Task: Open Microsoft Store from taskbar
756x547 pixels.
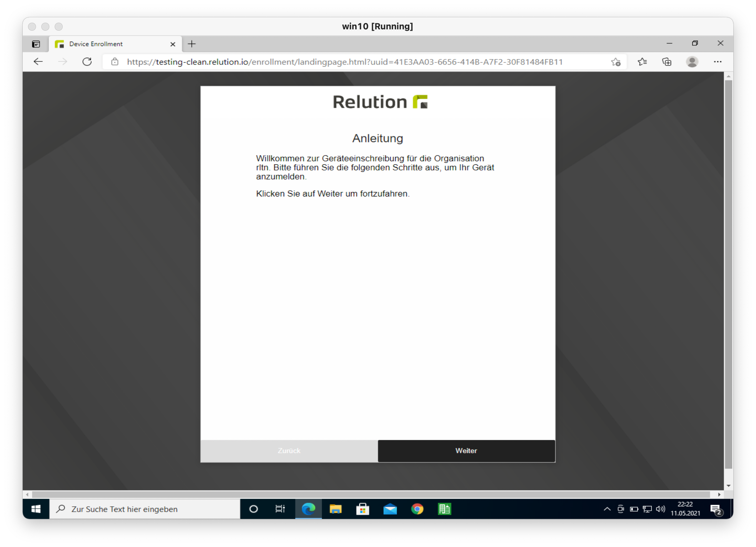Action: tap(362, 509)
